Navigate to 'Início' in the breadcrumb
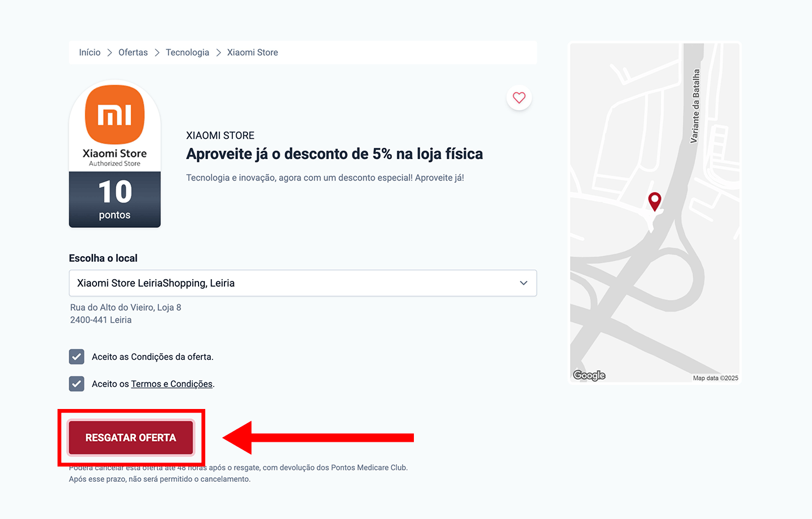 pyautogui.click(x=89, y=52)
